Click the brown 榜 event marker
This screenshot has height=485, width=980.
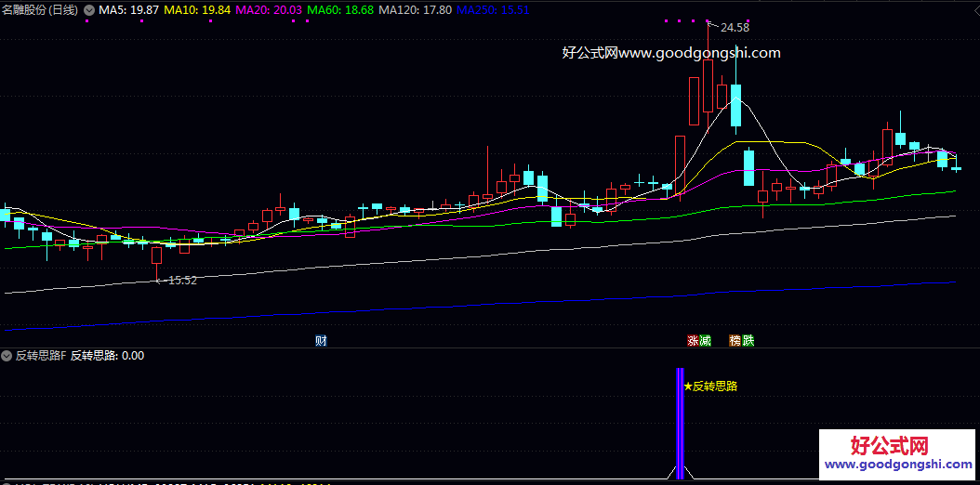(x=735, y=341)
